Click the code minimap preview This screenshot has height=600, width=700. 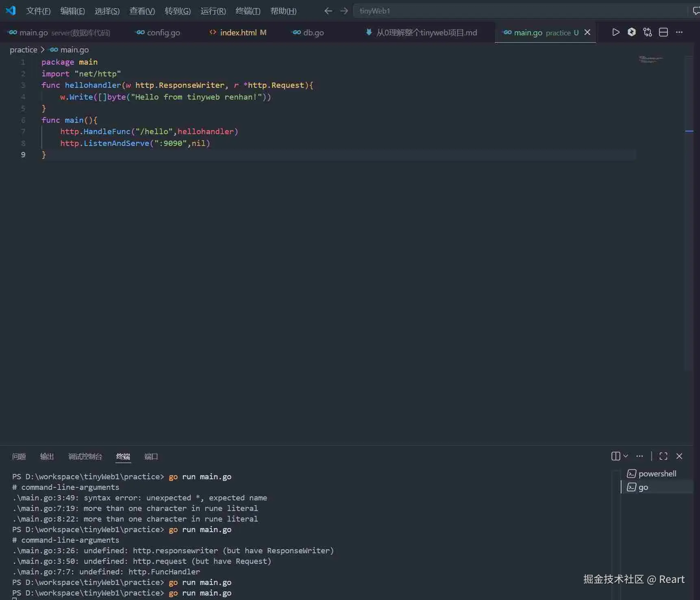point(651,59)
